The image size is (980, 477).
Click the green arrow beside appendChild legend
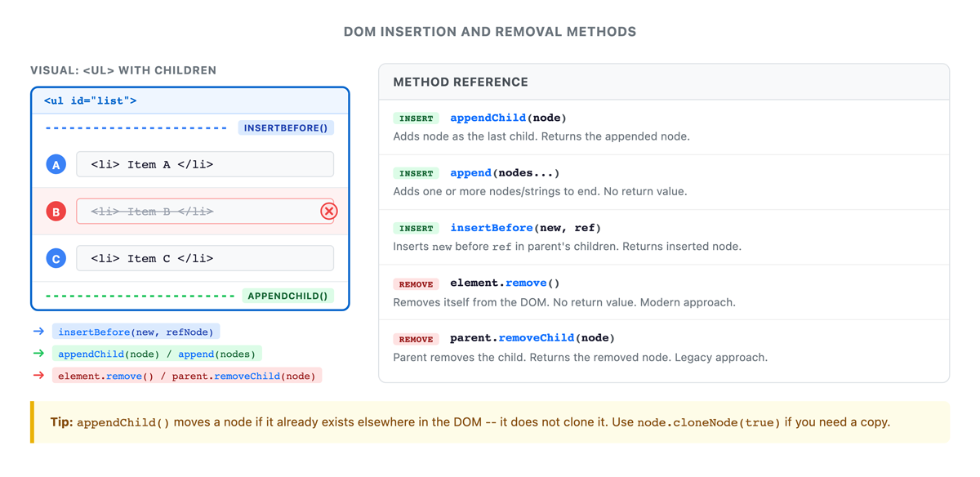click(38, 354)
